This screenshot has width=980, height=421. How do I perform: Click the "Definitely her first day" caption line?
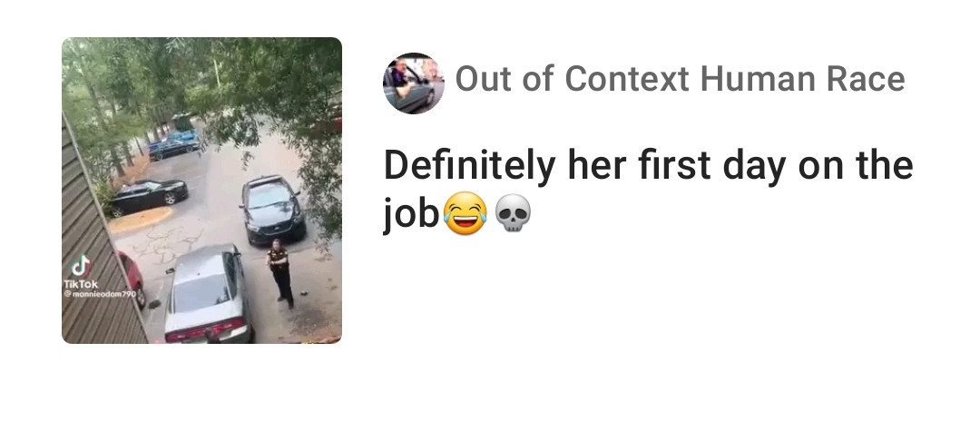tap(648, 165)
